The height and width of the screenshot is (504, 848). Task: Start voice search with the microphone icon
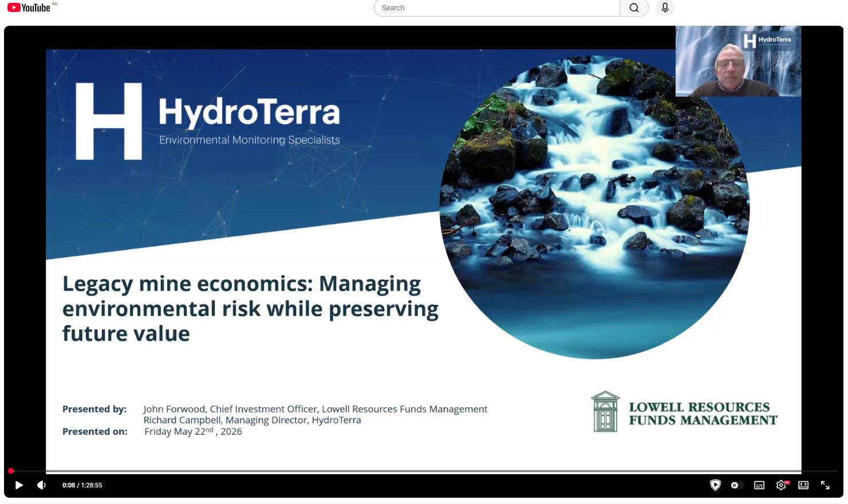coord(665,8)
